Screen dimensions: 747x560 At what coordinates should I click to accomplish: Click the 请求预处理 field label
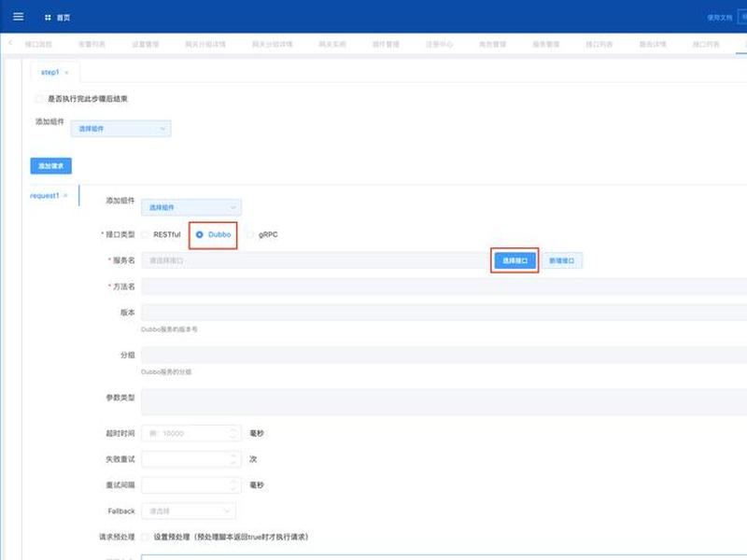(x=117, y=537)
